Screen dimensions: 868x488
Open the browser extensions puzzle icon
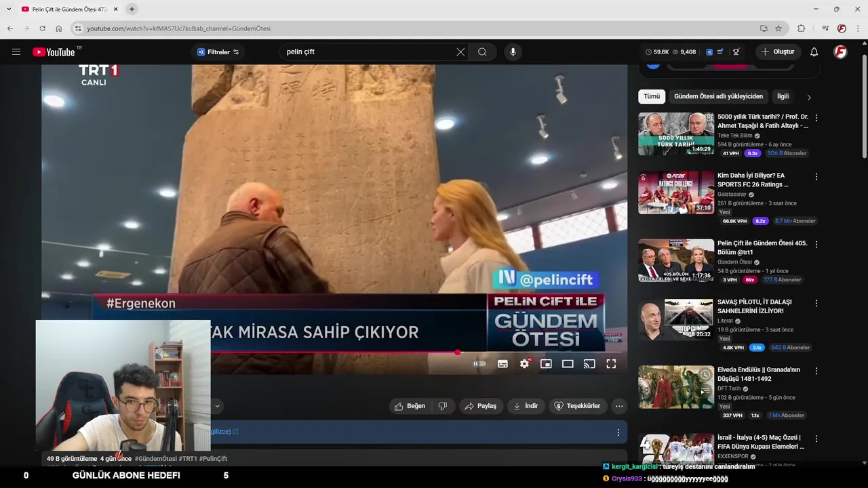(801, 28)
